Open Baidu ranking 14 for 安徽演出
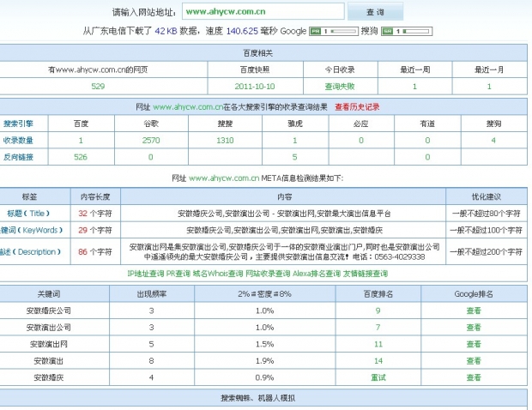532x410 pixels. coord(378,360)
